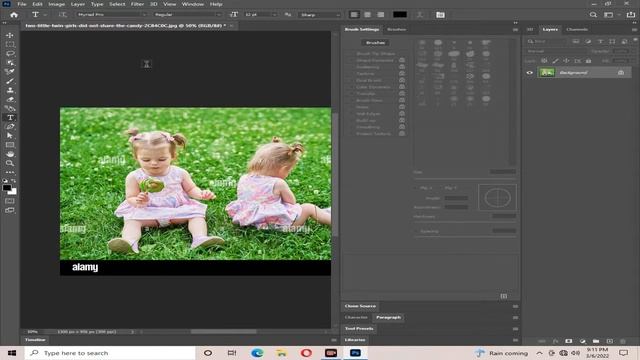640x360 pixels.
Task: Click the Home icon in options bar
Action: click(x=14, y=15)
